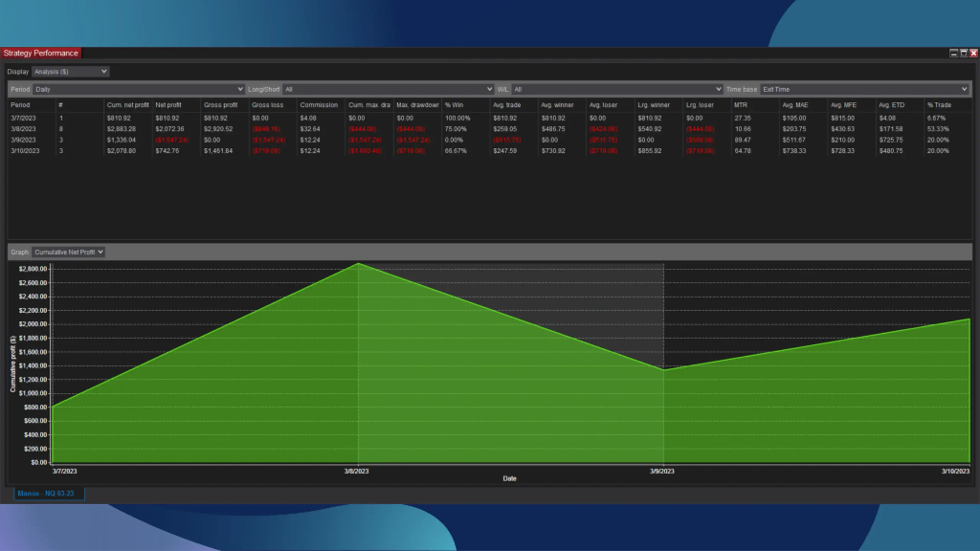Click the 3/9/2023 low point on graph
The height and width of the screenshot is (551, 980).
click(x=663, y=370)
